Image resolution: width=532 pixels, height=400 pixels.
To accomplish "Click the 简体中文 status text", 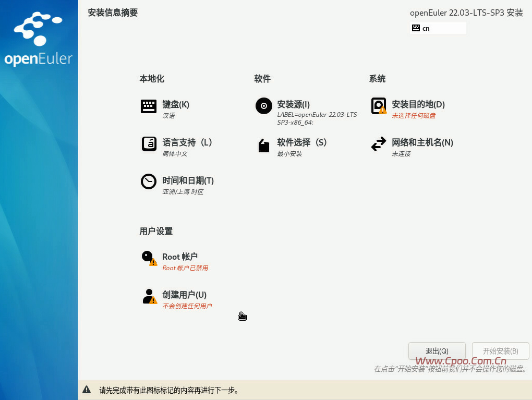I will coord(175,154).
